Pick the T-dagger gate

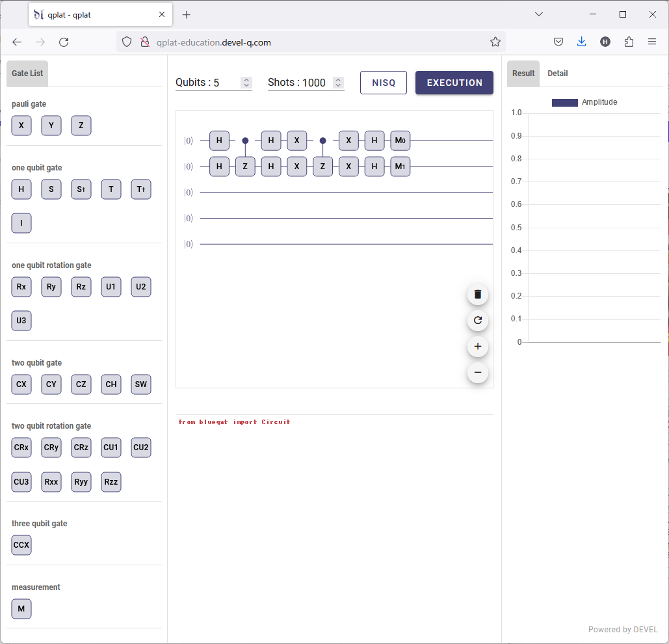tap(141, 189)
